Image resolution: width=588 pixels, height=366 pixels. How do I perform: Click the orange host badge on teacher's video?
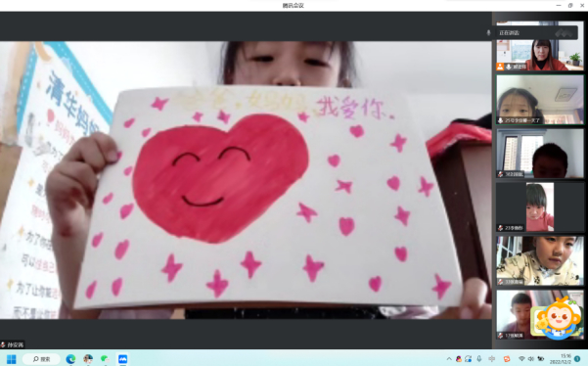pos(500,67)
